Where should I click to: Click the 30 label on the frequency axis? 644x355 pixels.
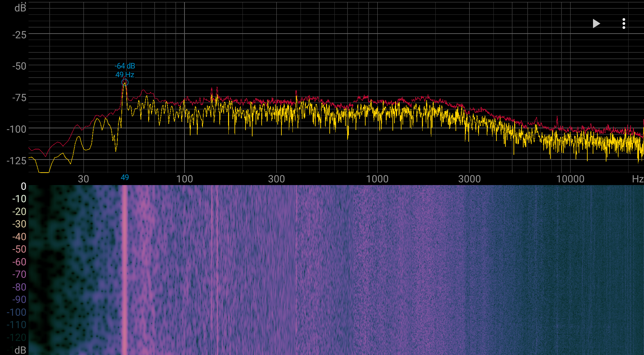pos(84,179)
